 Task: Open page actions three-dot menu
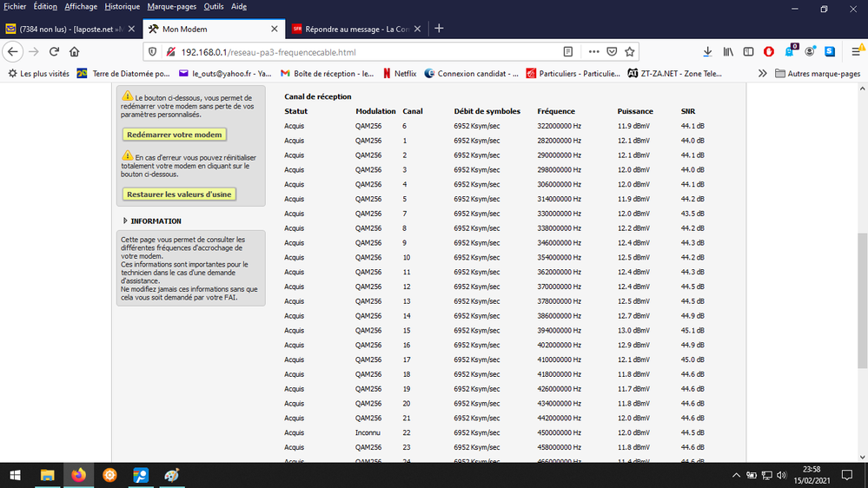point(594,52)
